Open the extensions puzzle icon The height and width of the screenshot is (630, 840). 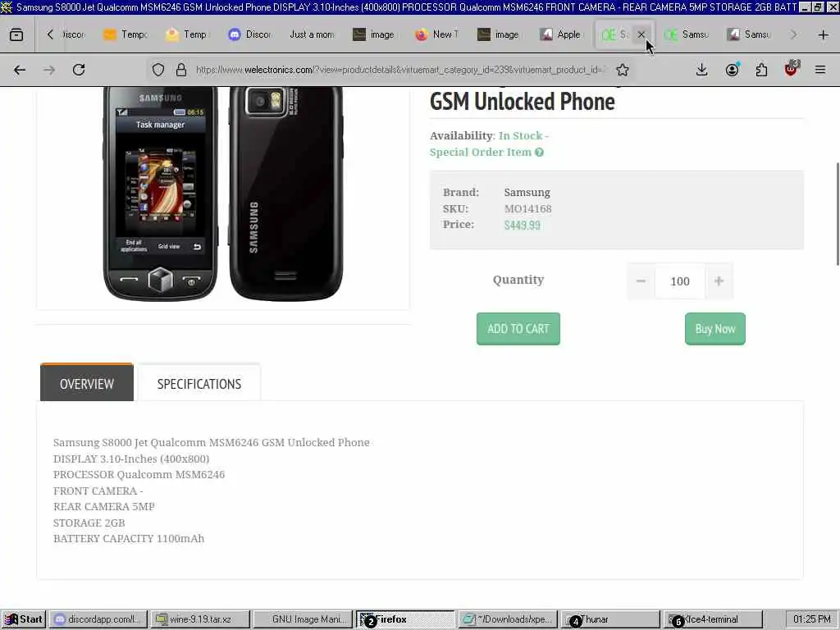pos(761,70)
